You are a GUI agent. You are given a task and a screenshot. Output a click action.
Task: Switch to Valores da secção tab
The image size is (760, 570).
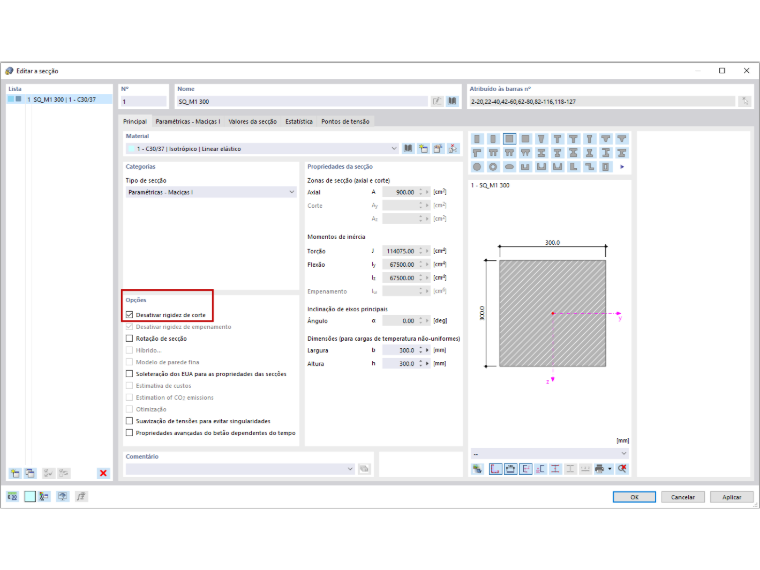[x=253, y=122]
